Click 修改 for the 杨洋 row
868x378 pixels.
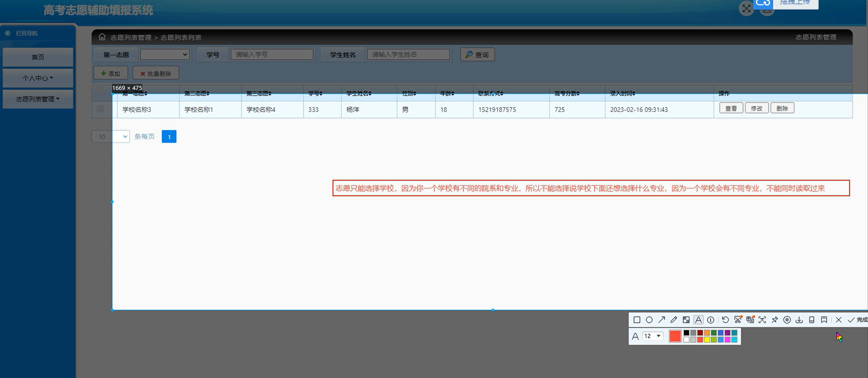point(757,108)
